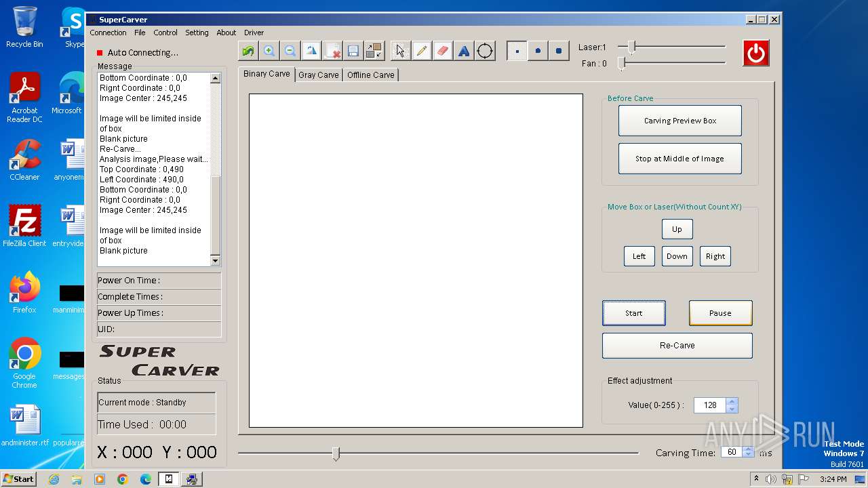This screenshot has width=868, height=488.
Task: Open the About menu
Action: pos(226,33)
